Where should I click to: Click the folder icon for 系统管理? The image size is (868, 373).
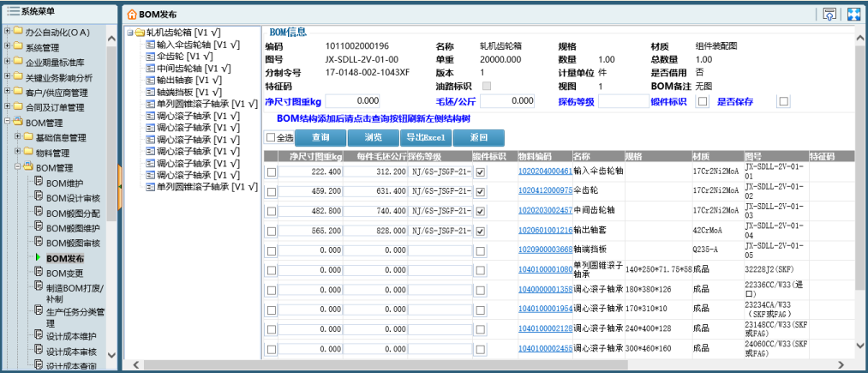[18, 47]
